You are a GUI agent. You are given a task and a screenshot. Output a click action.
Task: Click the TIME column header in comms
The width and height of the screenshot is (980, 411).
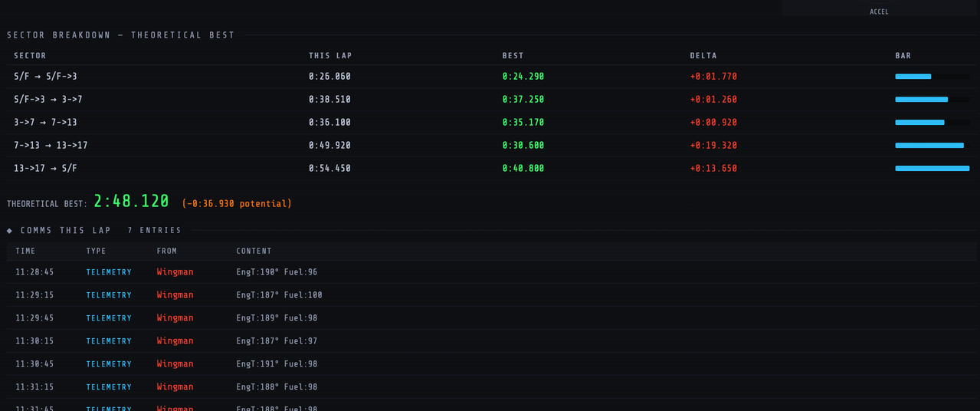[x=25, y=252]
